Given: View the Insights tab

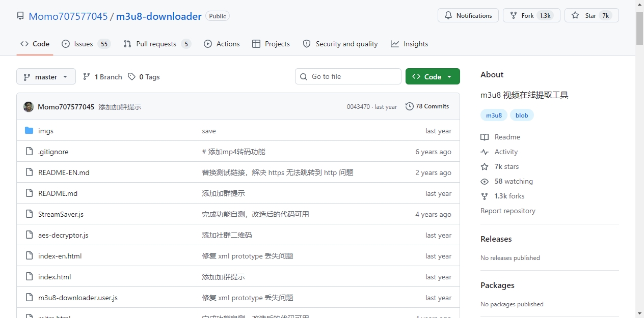Looking at the screenshot, I should pos(409,44).
